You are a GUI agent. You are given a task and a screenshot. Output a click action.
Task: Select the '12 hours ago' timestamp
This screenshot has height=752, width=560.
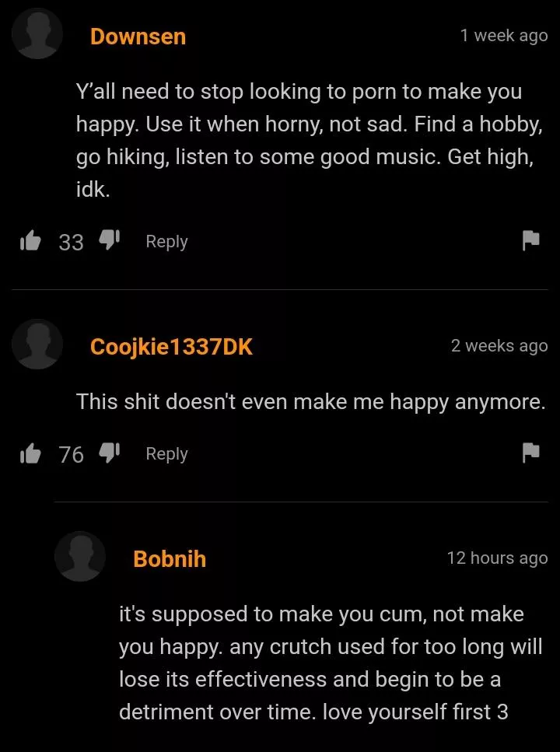tap(497, 558)
